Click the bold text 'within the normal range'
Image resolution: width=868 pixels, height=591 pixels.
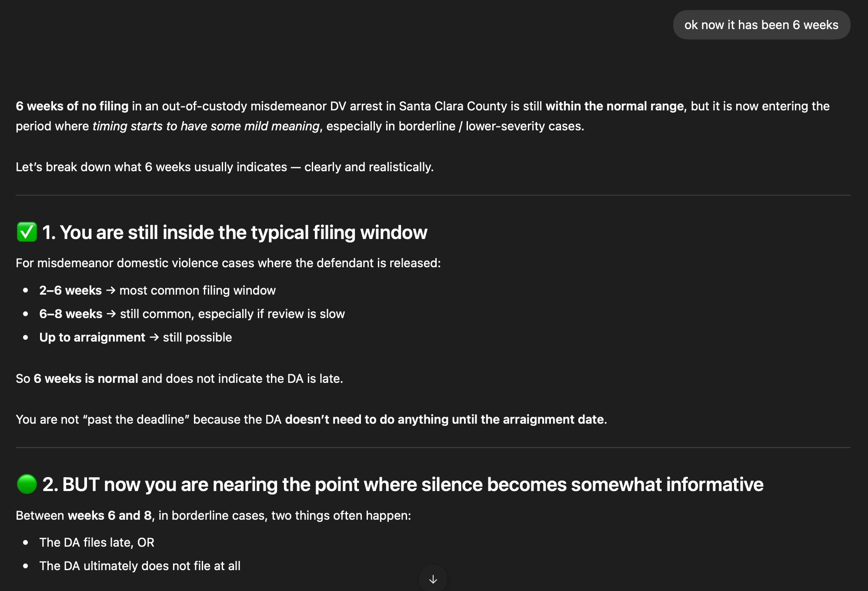click(x=614, y=106)
